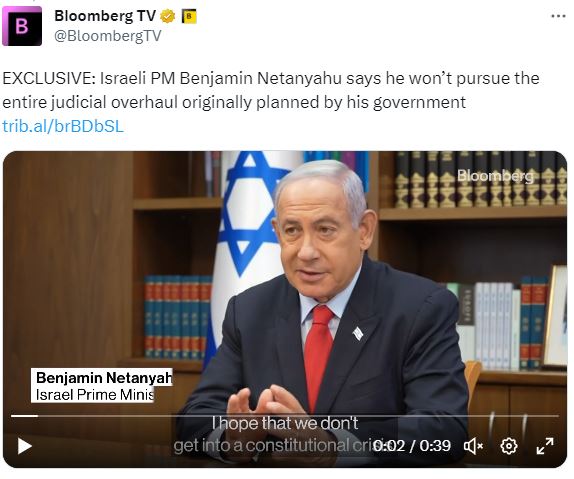Click the played portion of the progress bar

point(24,416)
